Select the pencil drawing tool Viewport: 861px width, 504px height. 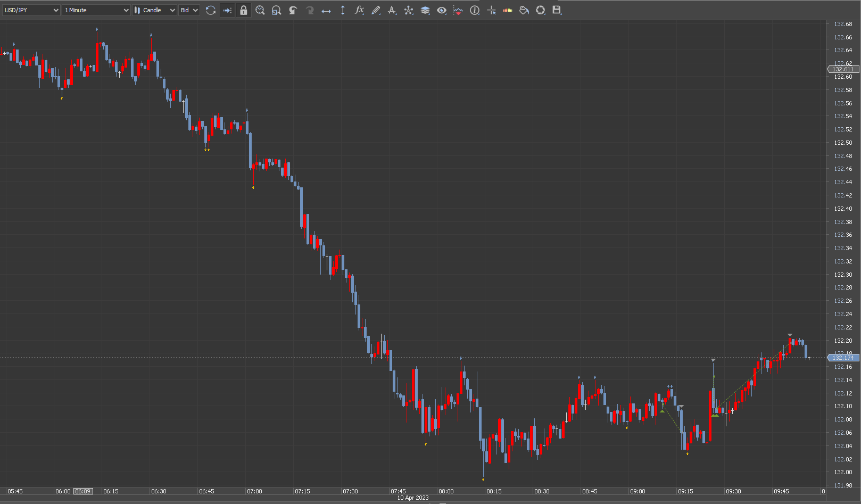click(x=376, y=10)
